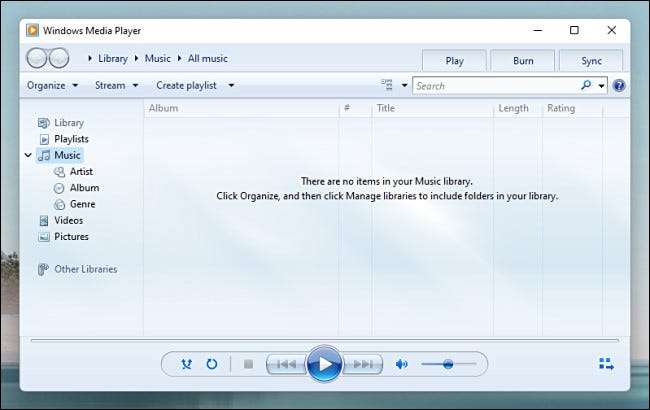Open the Help question mark icon
This screenshot has width=650, height=410.
coord(619,86)
